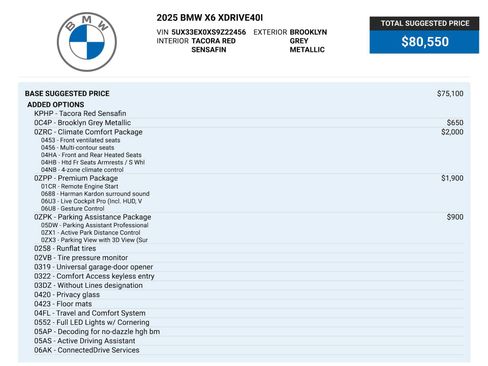This screenshot has height=366, width=488.
Task: Click the total price "$80,550"
Action: [x=424, y=42]
